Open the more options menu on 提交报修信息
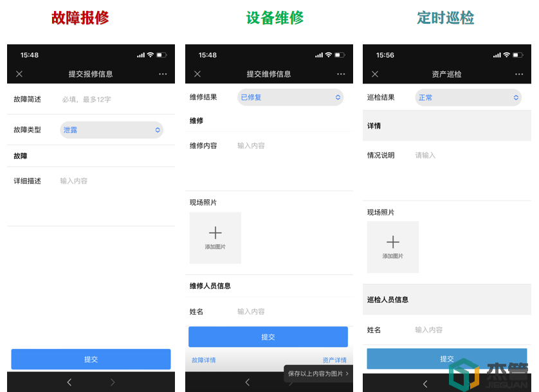 click(163, 74)
